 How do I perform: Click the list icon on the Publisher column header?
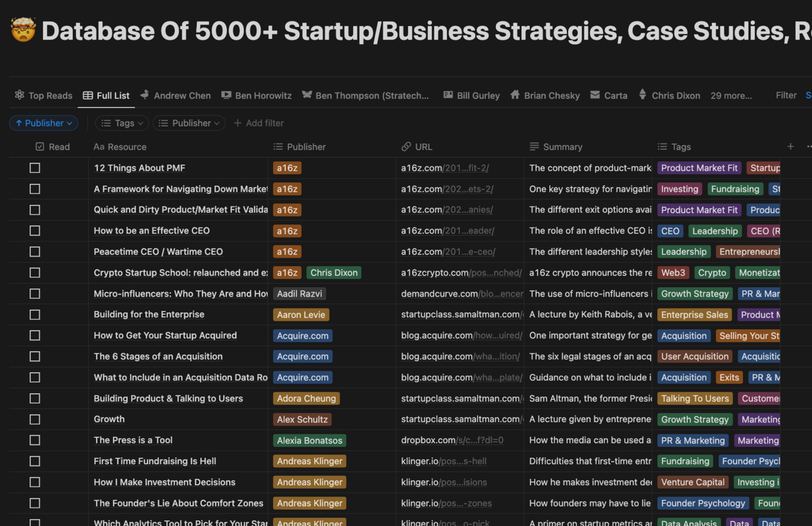coord(277,146)
